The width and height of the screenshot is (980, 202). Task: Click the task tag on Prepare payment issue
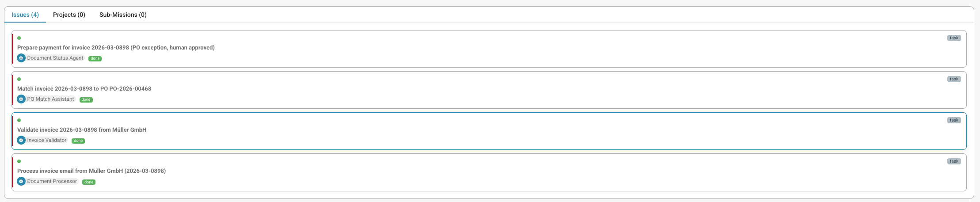(954, 38)
